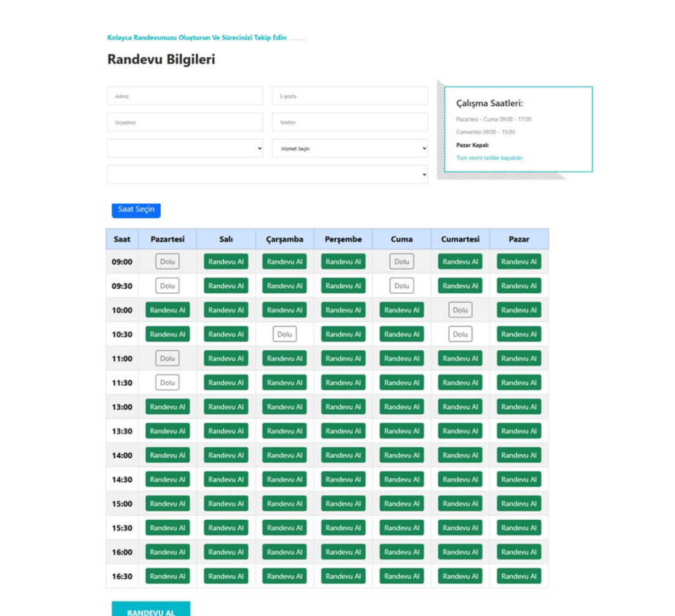This screenshot has width=675, height=616.
Task: Book Cuma 14:00 Randevu Al slot
Action: [401, 455]
